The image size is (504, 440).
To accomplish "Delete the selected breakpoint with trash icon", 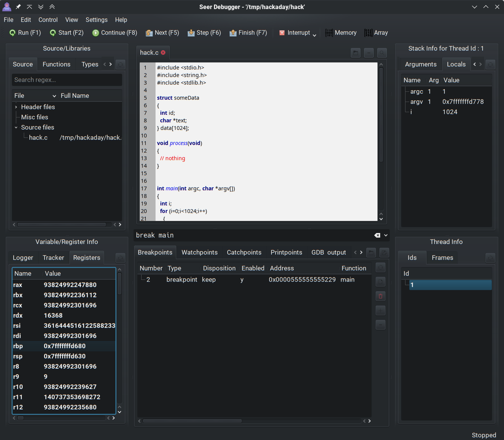I will (381, 296).
